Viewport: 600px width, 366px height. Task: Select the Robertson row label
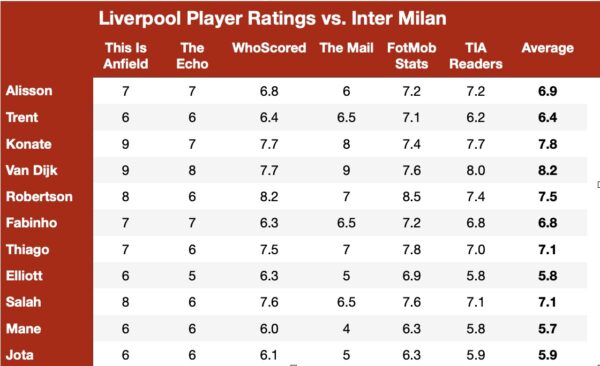point(39,196)
